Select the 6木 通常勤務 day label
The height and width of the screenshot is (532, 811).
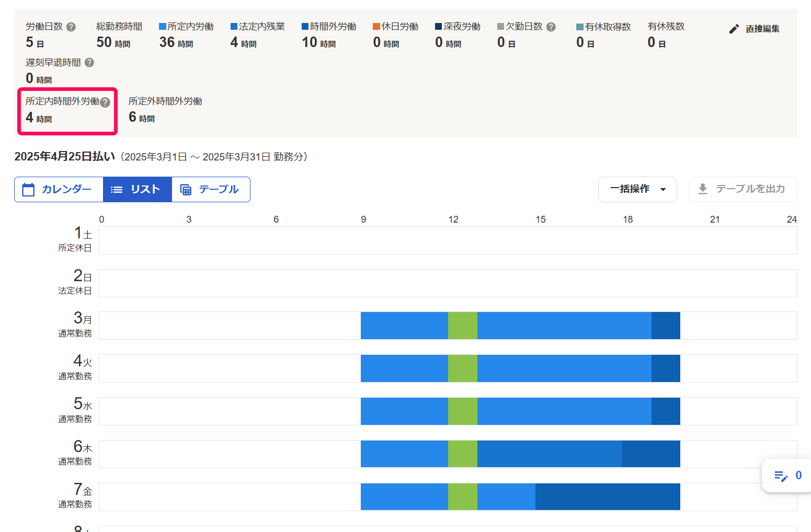pos(75,454)
